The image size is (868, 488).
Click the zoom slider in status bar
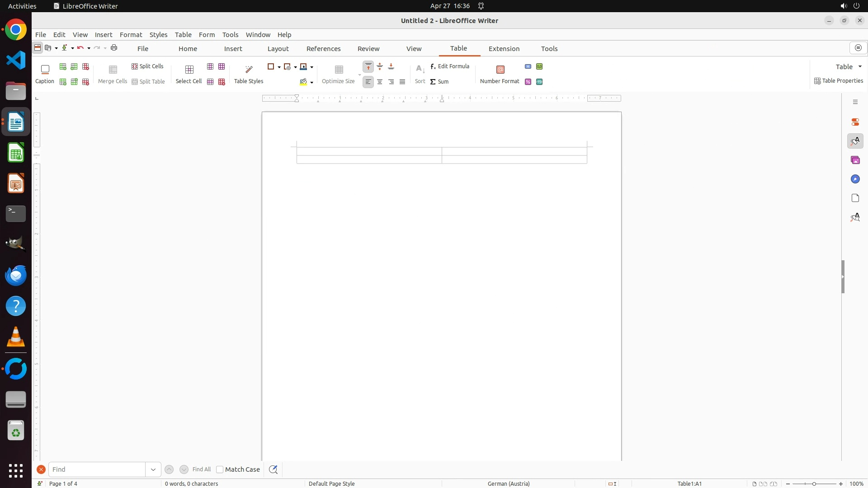814,484
